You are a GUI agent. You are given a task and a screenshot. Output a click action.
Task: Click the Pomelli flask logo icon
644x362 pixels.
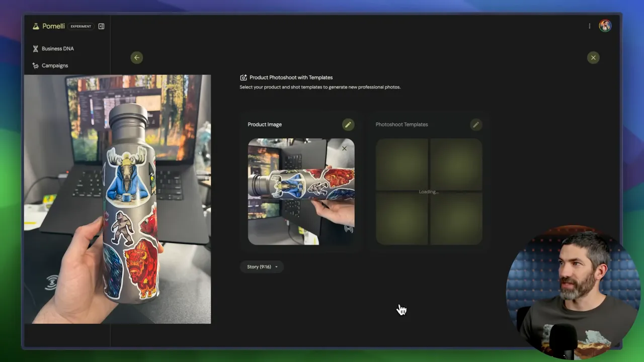pos(36,26)
